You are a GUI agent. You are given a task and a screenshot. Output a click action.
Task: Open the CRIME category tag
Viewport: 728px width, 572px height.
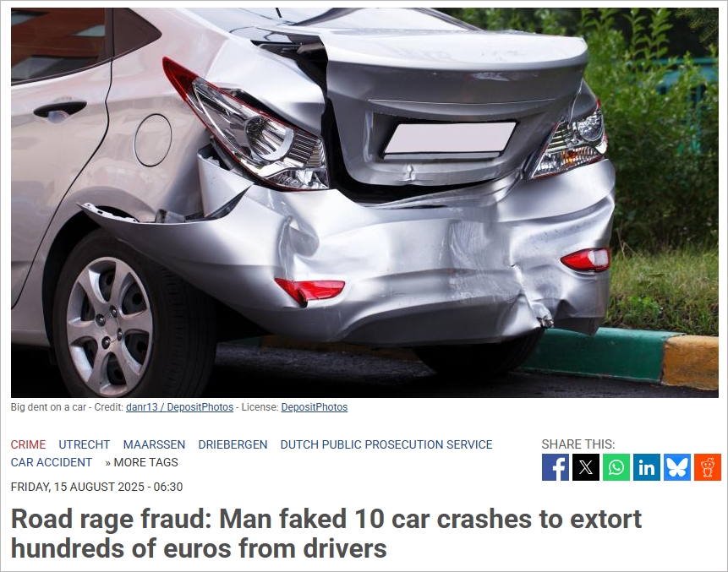pos(28,444)
